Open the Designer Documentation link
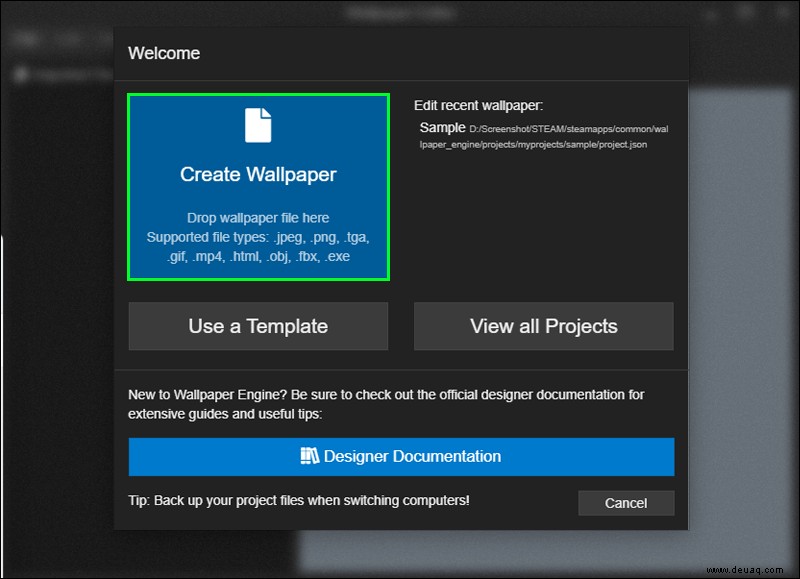Image resolution: width=800 pixels, height=579 pixels. point(402,457)
